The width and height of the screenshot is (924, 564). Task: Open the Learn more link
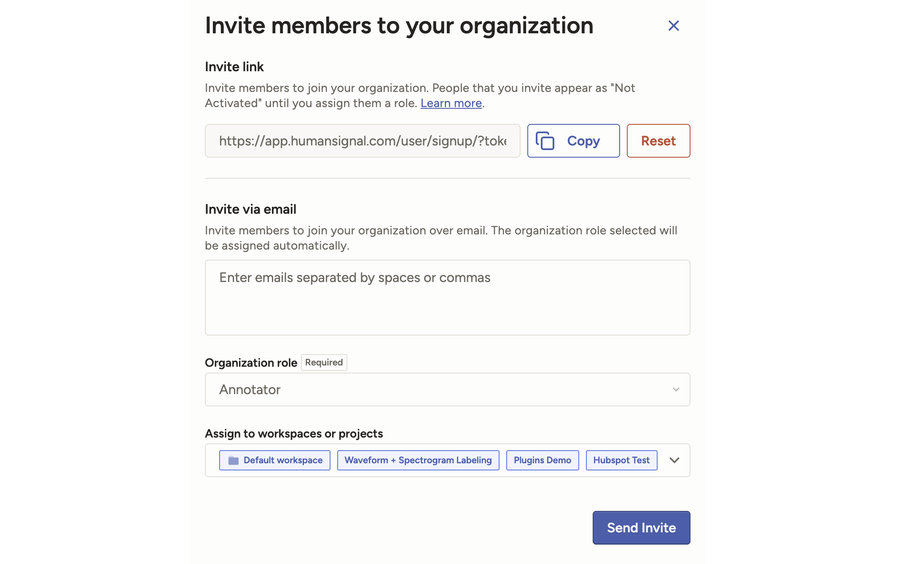(x=451, y=103)
